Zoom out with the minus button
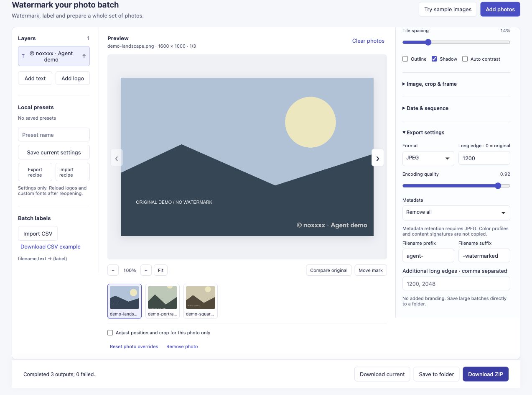This screenshot has width=532, height=395. (113, 270)
